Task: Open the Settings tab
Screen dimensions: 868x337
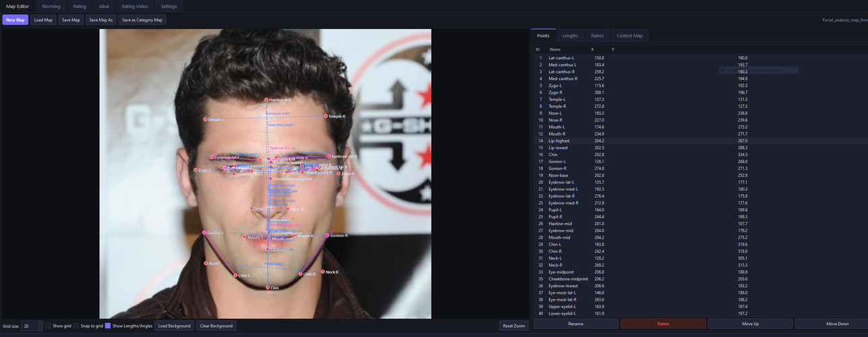Action: coord(169,6)
